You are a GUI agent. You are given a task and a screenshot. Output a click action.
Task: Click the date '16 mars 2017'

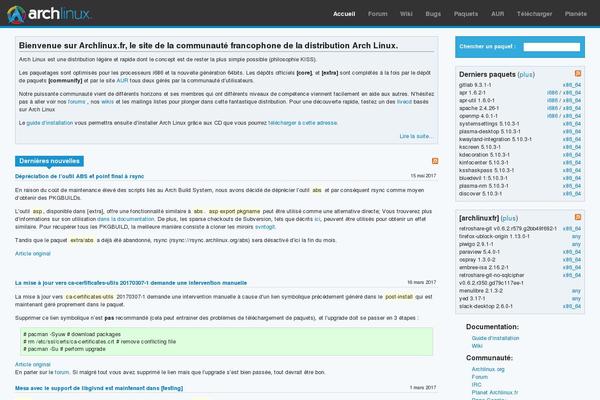tap(422, 282)
